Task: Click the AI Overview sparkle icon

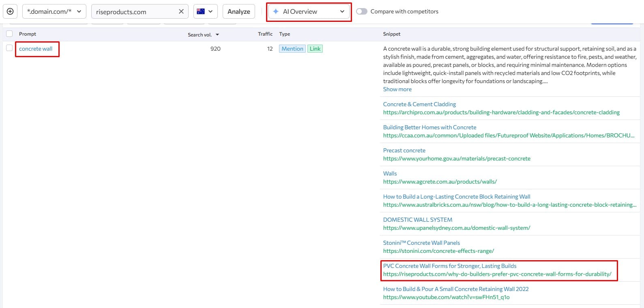Action: click(x=276, y=11)
